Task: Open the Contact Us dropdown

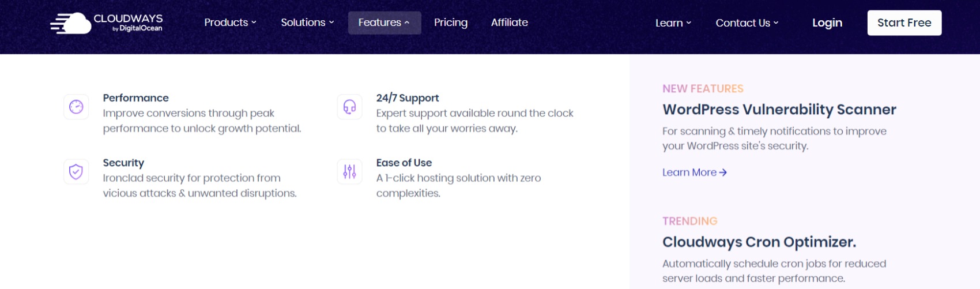Action: (747, 23)
